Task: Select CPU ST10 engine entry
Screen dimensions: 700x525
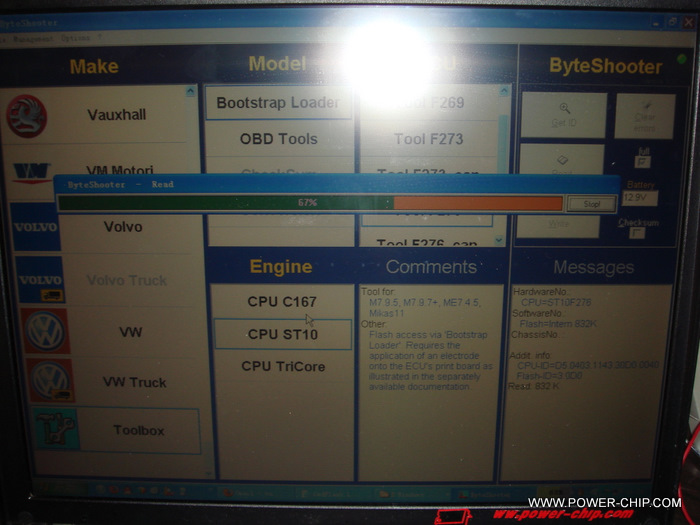Action: pos(283,334)
